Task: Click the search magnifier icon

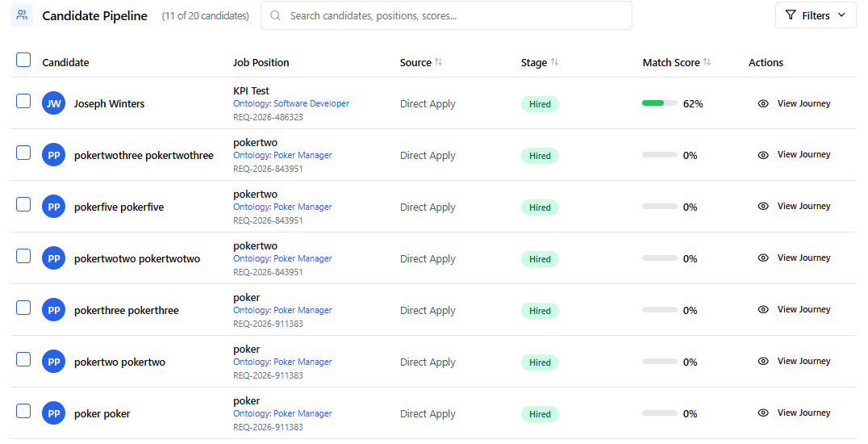Action: click(276, 15)
